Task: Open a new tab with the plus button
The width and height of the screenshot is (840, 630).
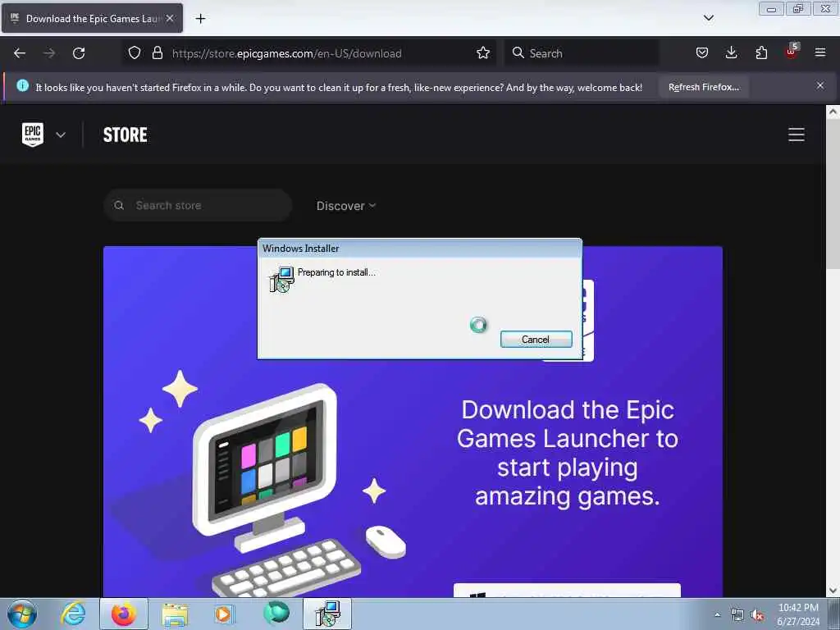Action: [x=200, y=19]
